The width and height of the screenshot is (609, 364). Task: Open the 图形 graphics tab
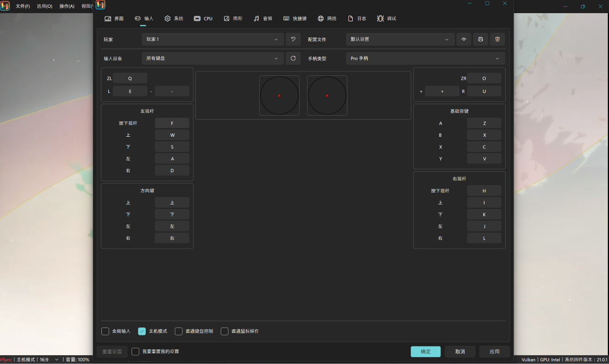233,18
